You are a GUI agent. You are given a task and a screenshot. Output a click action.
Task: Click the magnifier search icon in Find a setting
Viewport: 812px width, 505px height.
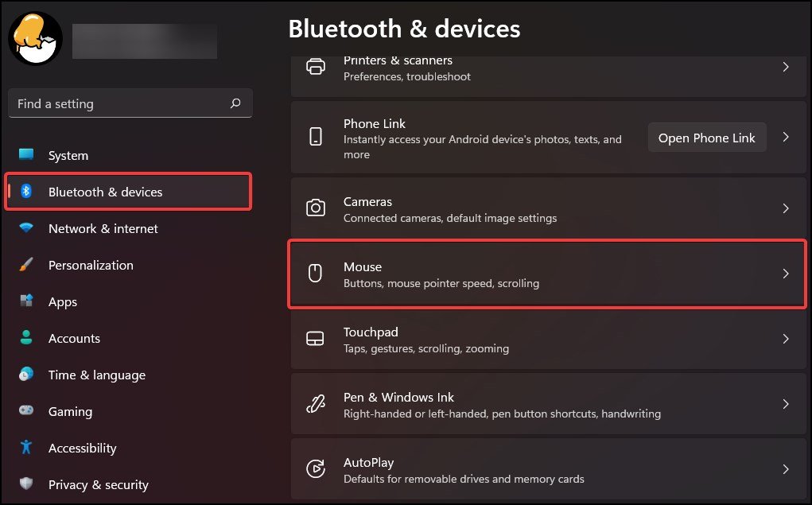point(235,103)
